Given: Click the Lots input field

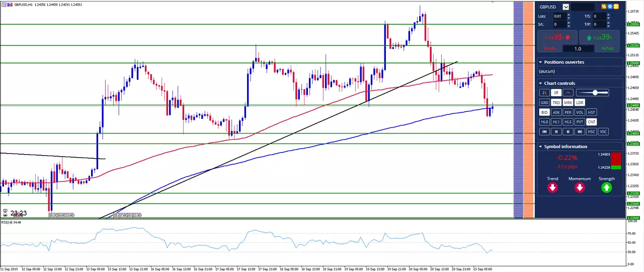Looking at the screenshot, I should [559, 16].
